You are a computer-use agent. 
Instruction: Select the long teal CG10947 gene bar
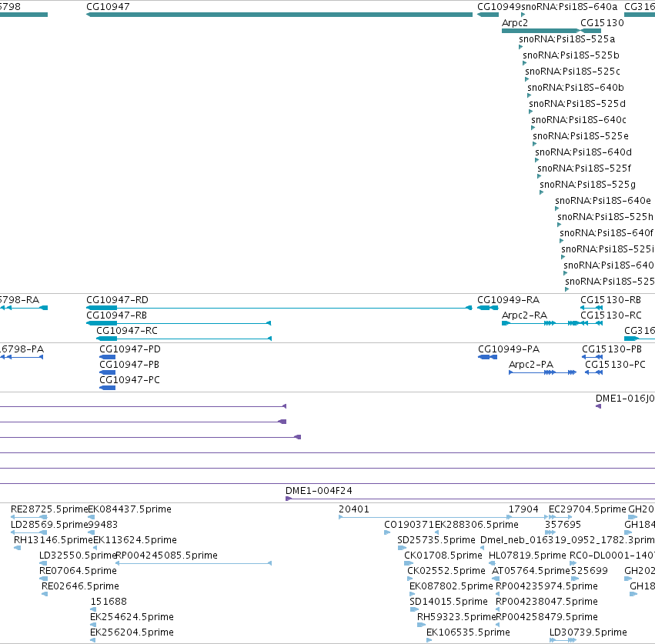click(x=279, y=15)
